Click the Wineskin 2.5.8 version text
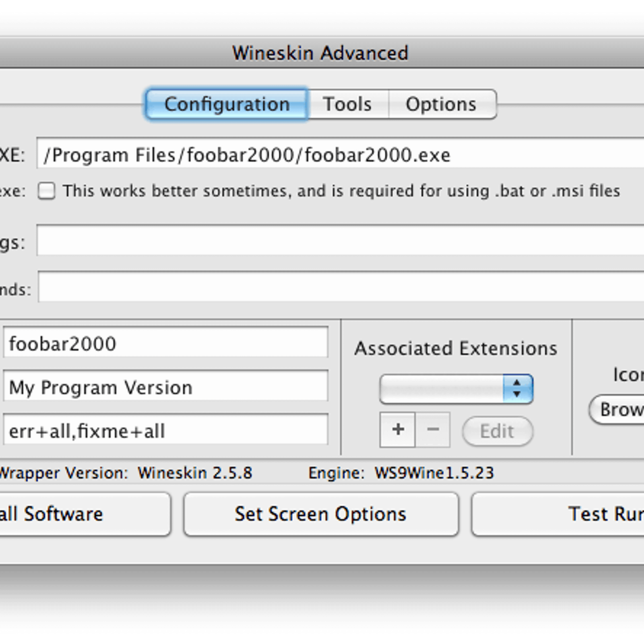Viewport: 644px width, 644px height. [x=195, y=473]
